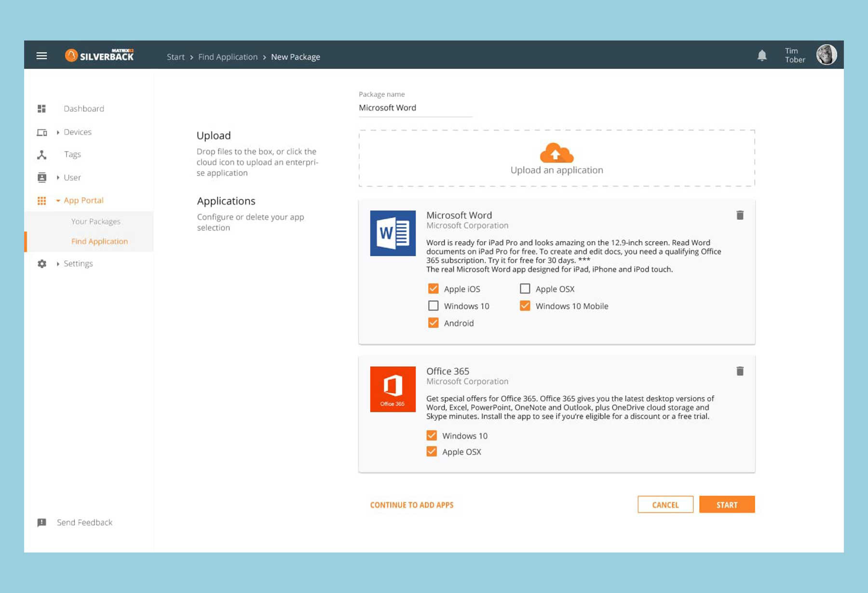Collapse the App Portal section arrow
868x593 pixels.
click(x=58, y=201)
